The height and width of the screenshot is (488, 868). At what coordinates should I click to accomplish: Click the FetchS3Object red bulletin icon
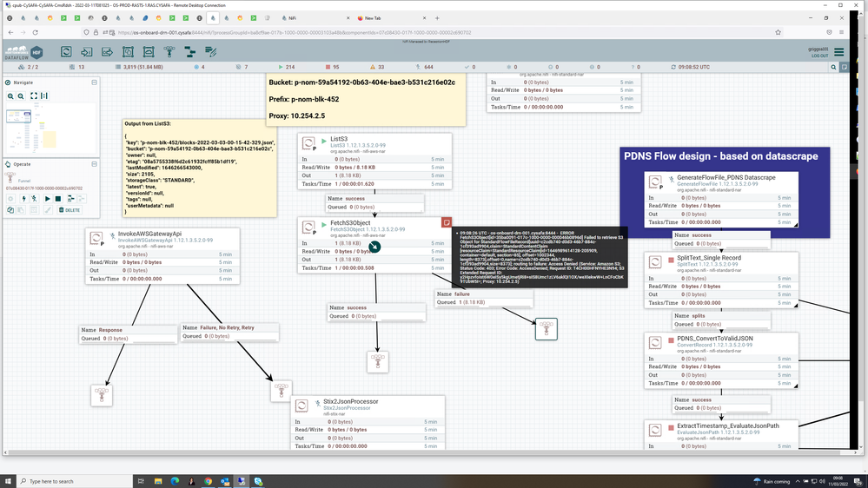tap(447, 222)
